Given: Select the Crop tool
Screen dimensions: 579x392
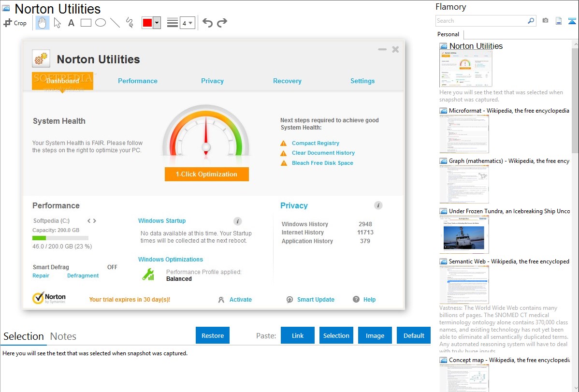Looking at the screenshot, I should coord(15,23).
